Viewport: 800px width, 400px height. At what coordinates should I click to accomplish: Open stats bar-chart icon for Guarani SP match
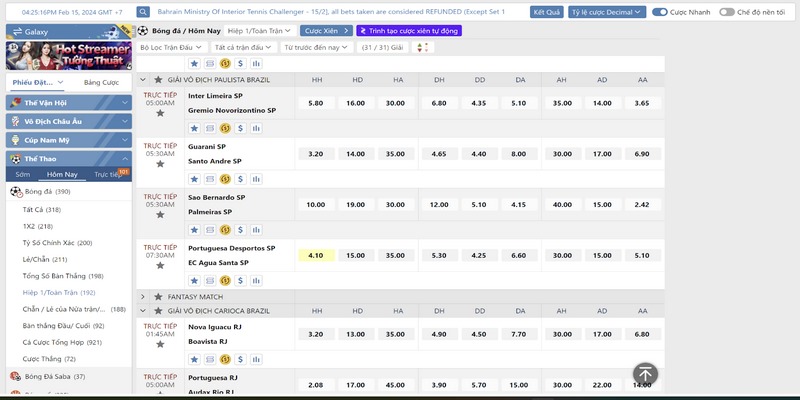click(256, 179)
